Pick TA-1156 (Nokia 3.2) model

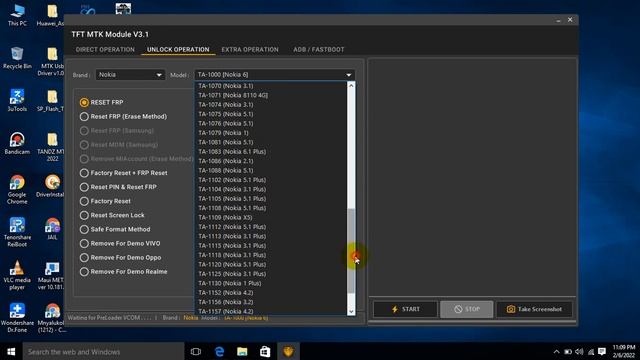(x=271, y=302)
